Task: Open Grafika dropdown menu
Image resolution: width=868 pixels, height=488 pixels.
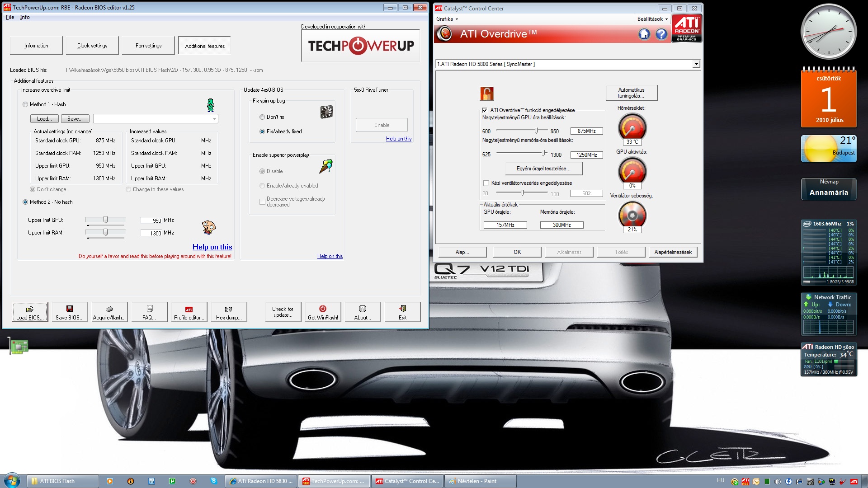Action: coord(447,19)
